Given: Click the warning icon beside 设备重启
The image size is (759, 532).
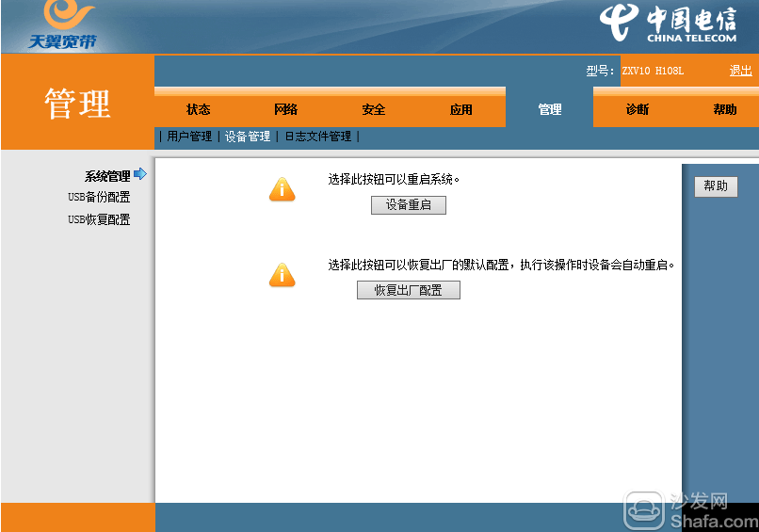Looking at the screenshot, I should [x=283, y=189].
